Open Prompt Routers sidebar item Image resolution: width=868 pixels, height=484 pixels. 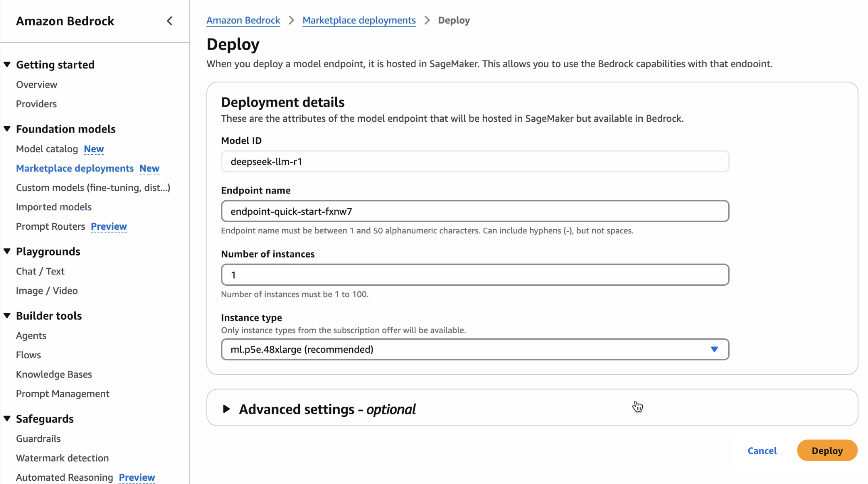coord(50,226)
